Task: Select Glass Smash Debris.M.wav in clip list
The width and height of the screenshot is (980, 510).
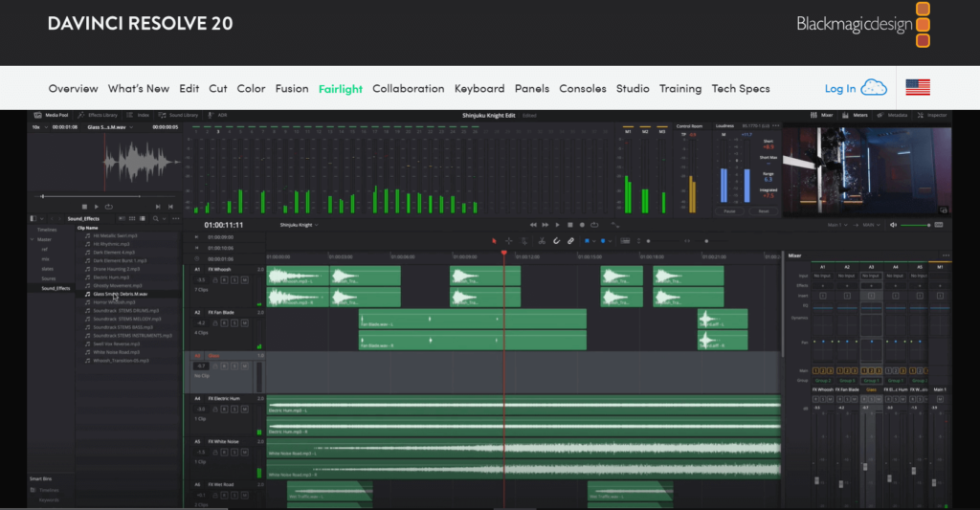Action: 120,294
